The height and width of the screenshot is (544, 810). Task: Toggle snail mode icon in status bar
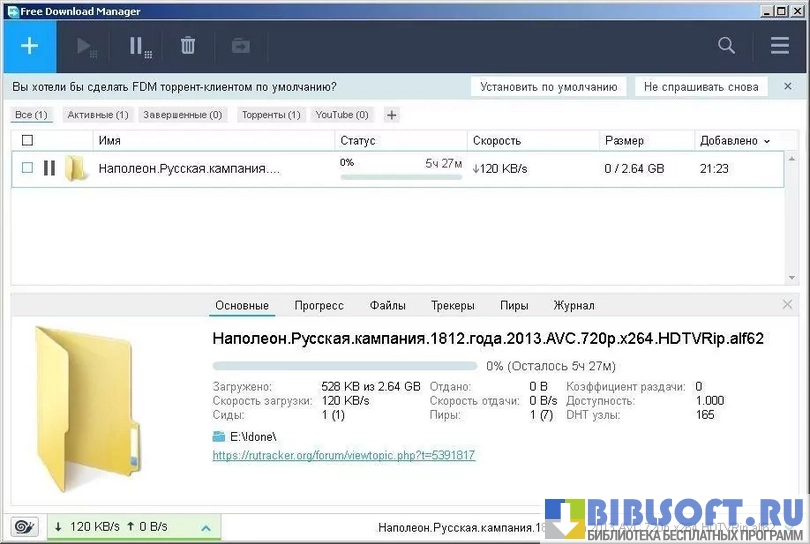(x=22, y=527)
